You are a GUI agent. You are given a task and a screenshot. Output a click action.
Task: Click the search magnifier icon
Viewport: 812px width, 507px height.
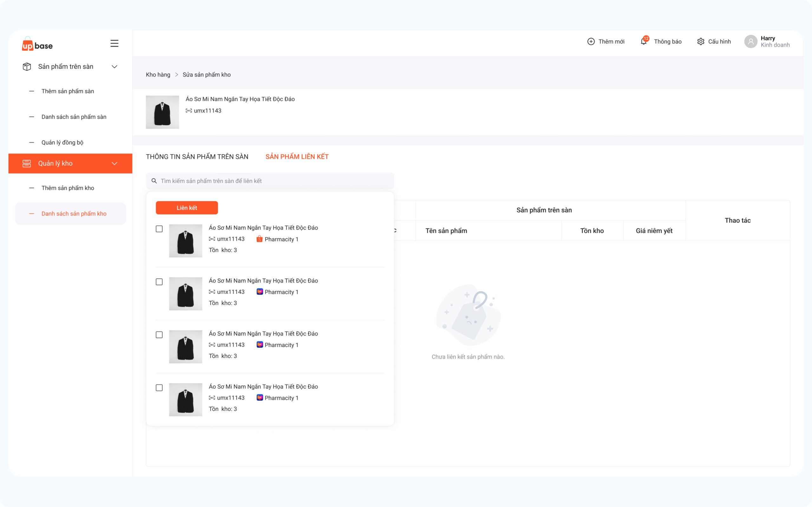154,181
